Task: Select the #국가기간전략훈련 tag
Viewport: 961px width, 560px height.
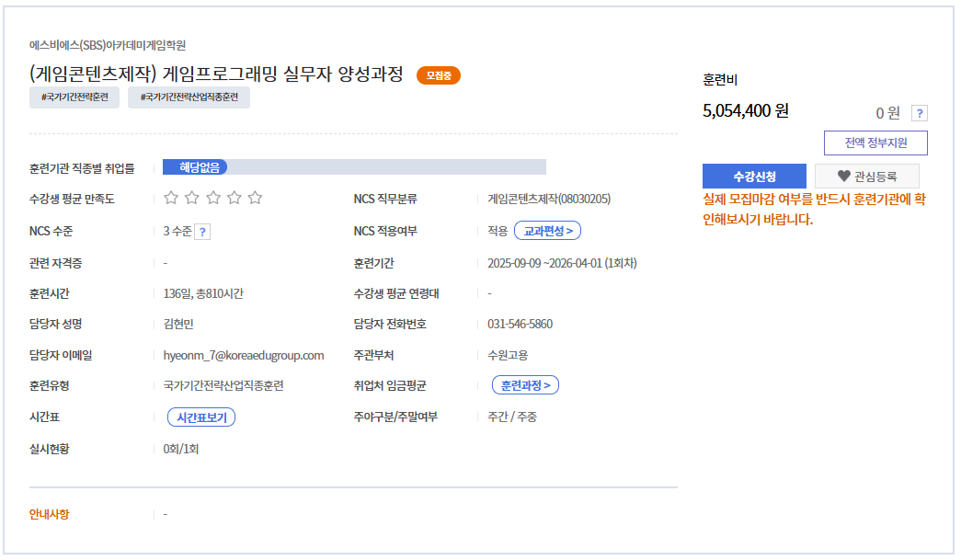Action: [74, 97]
